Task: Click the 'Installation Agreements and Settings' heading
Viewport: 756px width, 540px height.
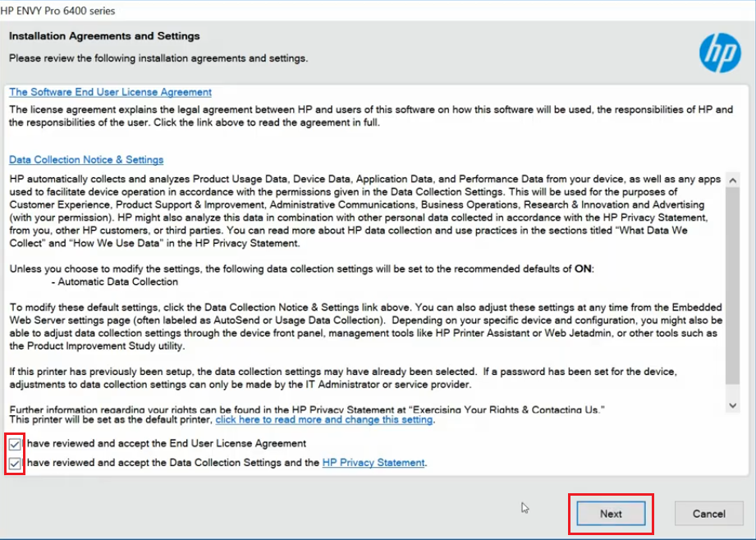Action: tap(104, 36)
